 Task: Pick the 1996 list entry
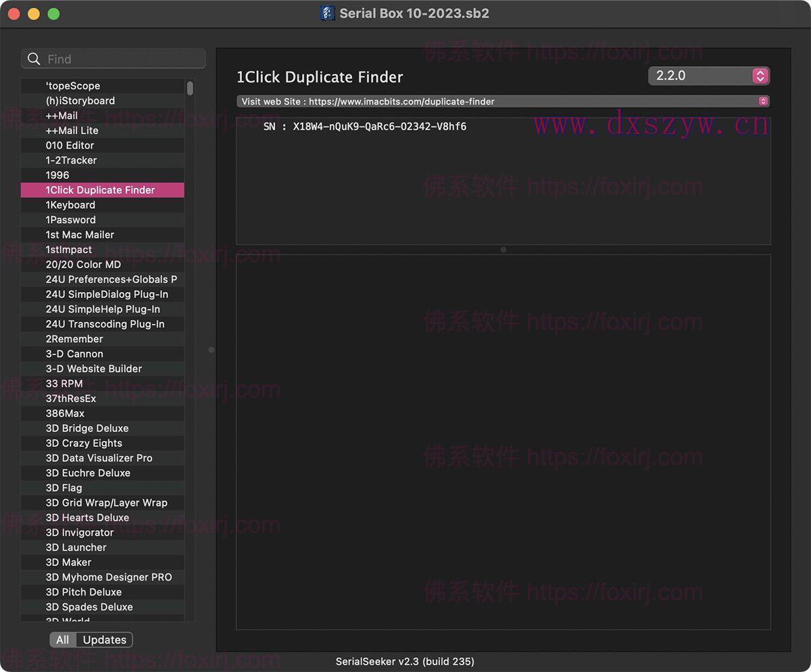pos(102,175)
